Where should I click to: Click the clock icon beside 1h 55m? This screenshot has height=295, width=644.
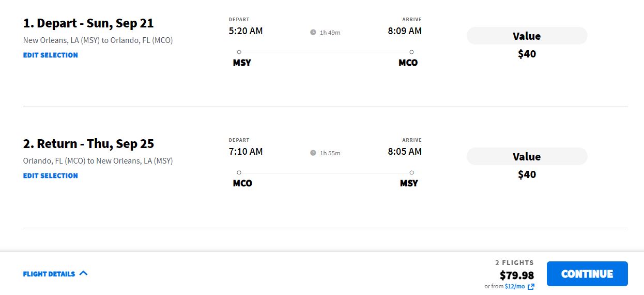click(x=313, y=153)
